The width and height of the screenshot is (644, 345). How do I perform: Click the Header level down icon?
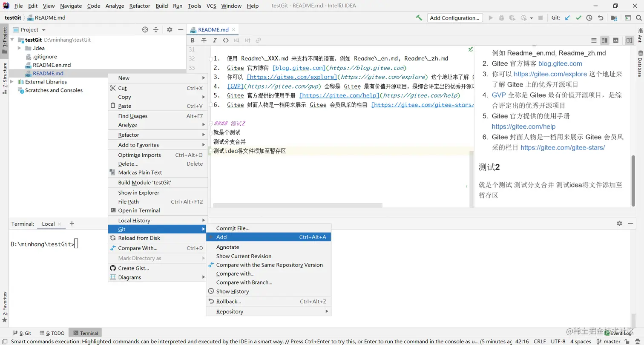pos(236,40)
